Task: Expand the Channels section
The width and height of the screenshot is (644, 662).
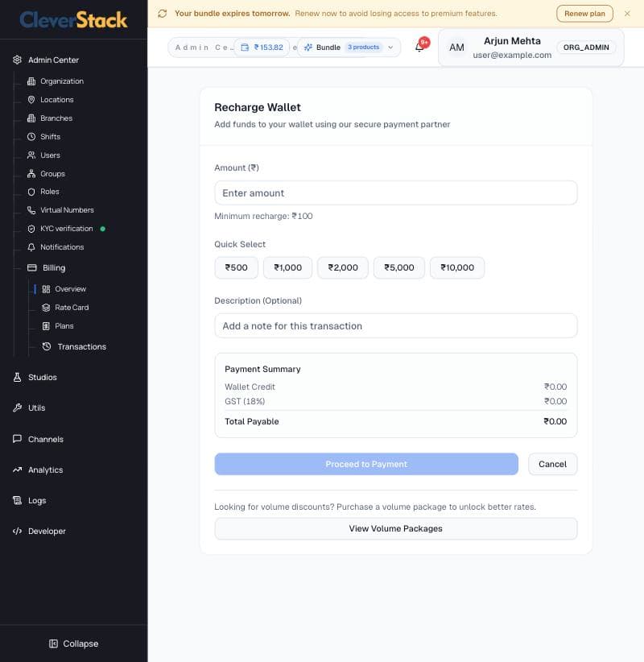Action: 46,439
